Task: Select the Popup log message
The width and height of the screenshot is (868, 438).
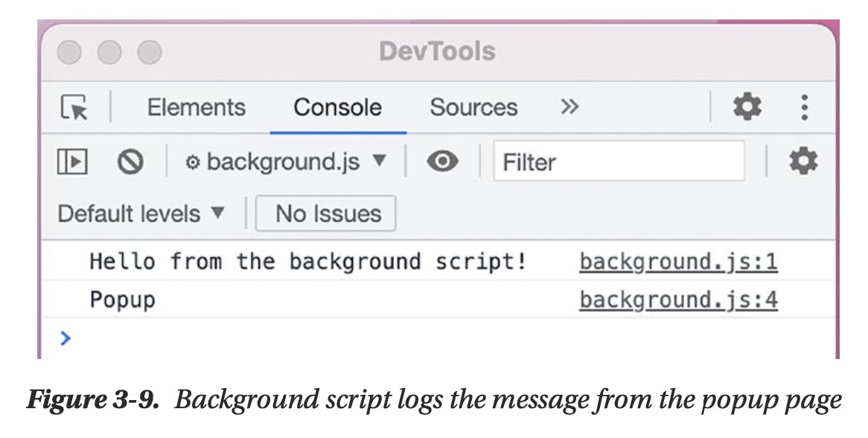Action: point(123,299)
